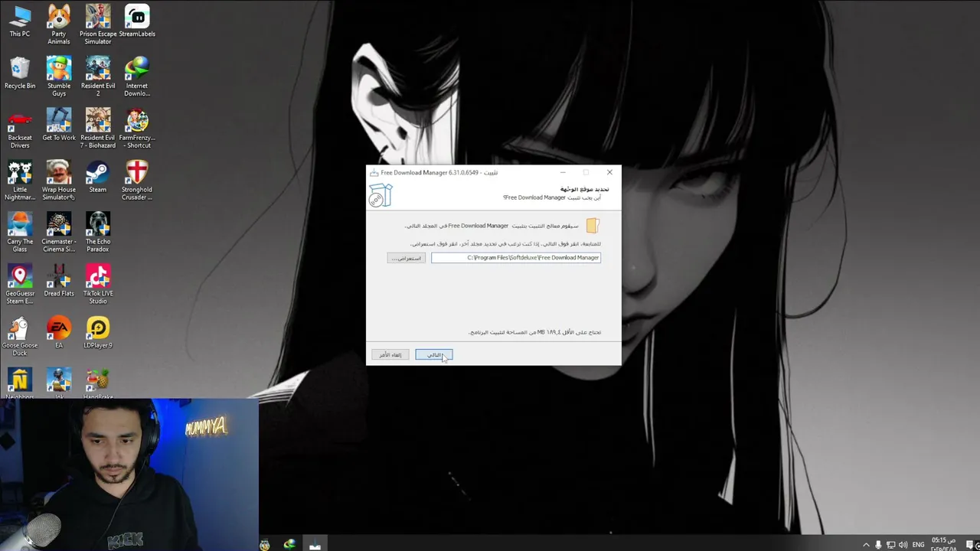Select the FarmFrenzy - Shortcut icon
The image size is (980, 551).
[137, 129]
